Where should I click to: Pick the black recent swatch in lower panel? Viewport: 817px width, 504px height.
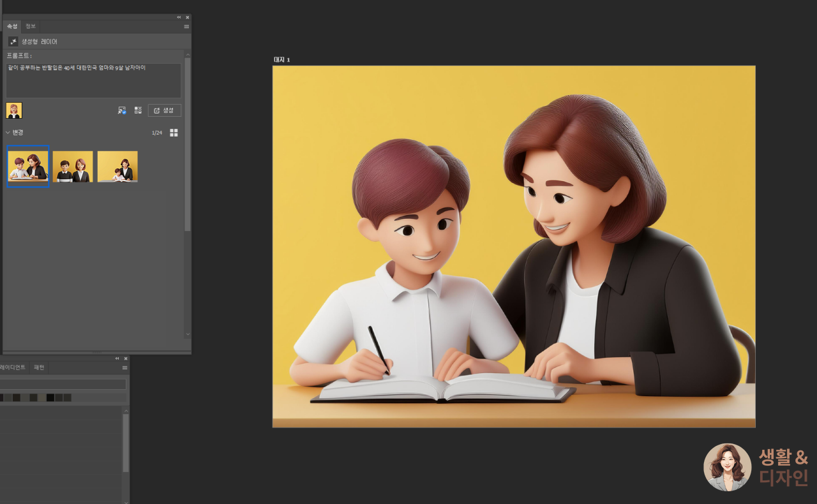tap(50, 397)
